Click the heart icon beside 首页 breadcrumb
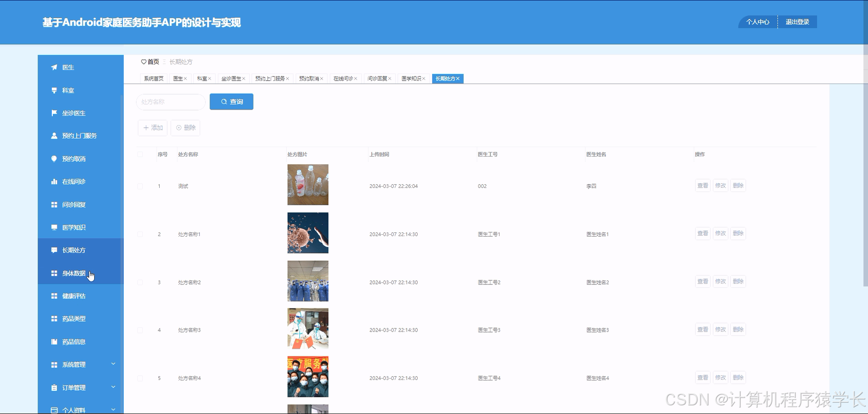Screen dimensions: 868x414 click(144, 62)
